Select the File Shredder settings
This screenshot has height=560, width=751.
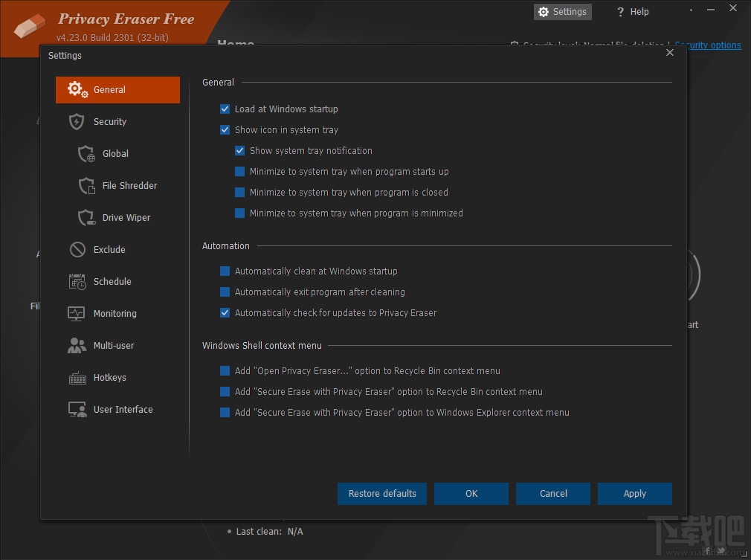(117, 186)
